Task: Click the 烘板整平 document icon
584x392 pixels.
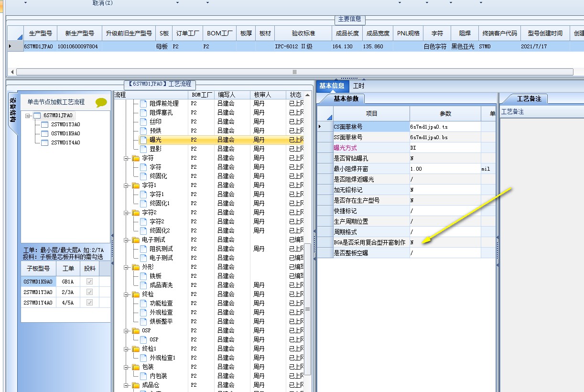Action: 143,322
